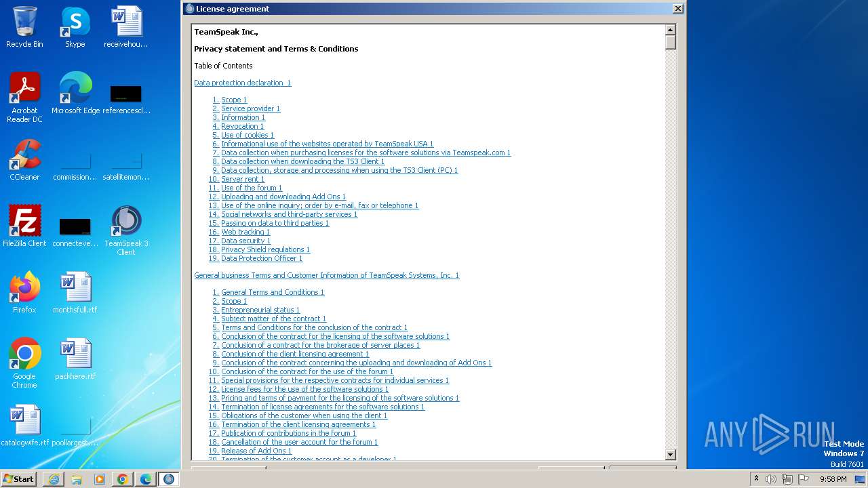Launch CCleaner from the desktop
This screenshot has width=868, height=488.
tap(24, 160)
